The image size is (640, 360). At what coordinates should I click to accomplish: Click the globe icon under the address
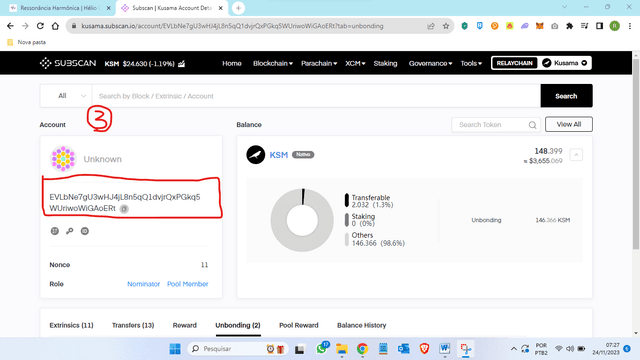[55, 231]
